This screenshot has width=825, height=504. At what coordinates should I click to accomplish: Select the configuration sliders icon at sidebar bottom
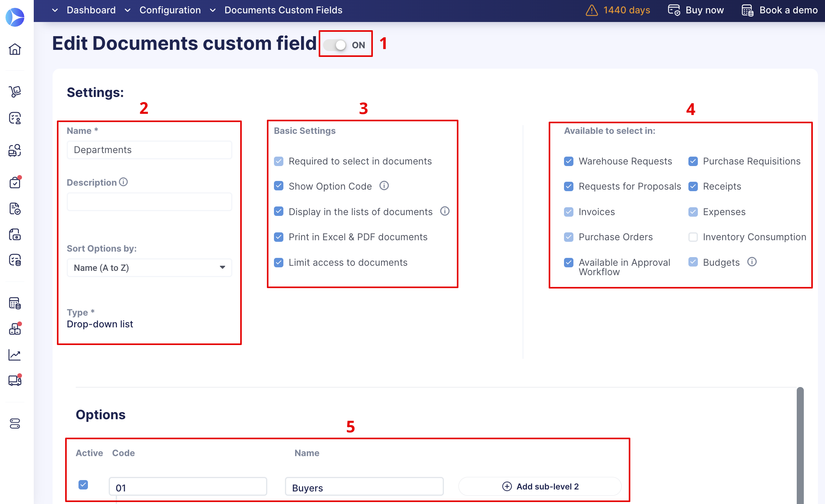(x=15, y=424)
